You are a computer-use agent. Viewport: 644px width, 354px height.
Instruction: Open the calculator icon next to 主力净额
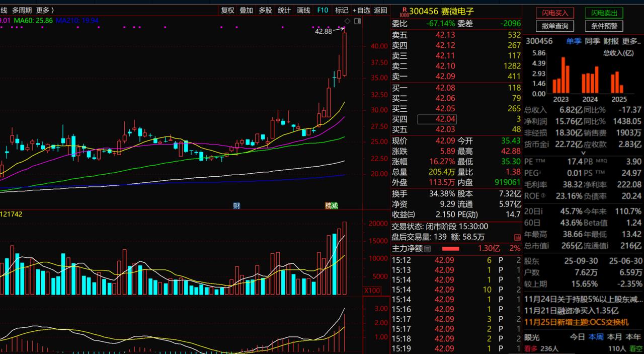(x=428, y=249)
